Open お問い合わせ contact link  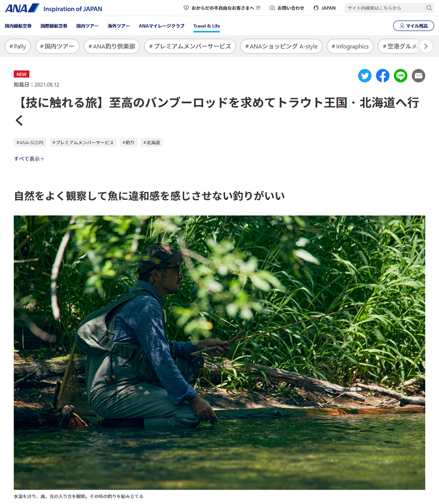pyautogui.click(x=287, y=8)
